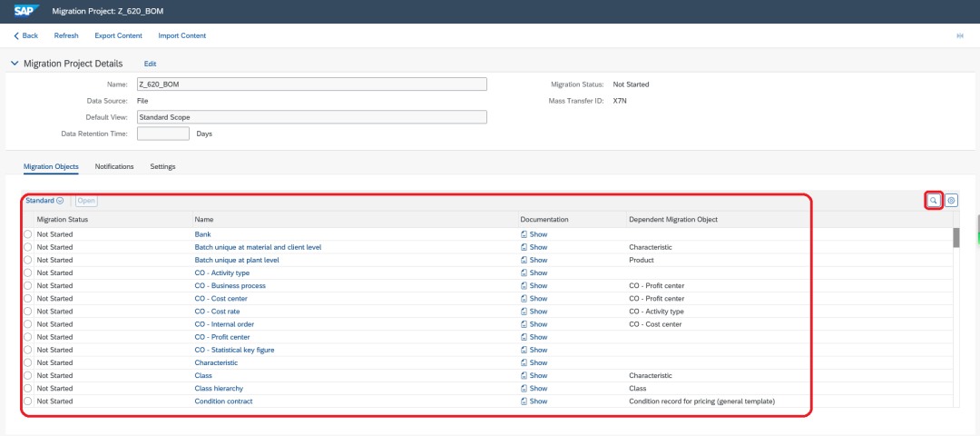980x436 pixels.
Task: Click the Data Retention Time input field
Action: click(163, 134)
